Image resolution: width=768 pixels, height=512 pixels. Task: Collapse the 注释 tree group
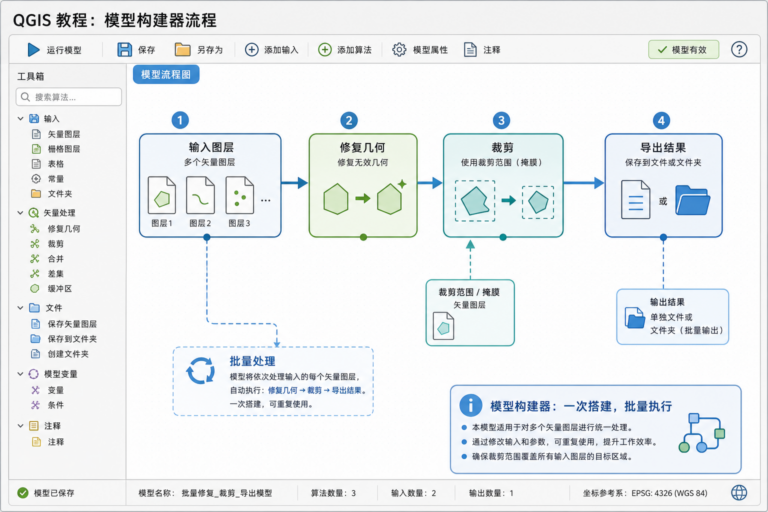tap(21, 426)
